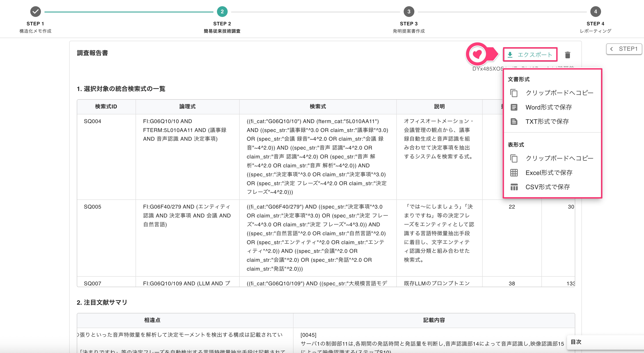Select CSV形式で保存
The height and width of the screenshot is (353, 644).
(x=552, y=187)
